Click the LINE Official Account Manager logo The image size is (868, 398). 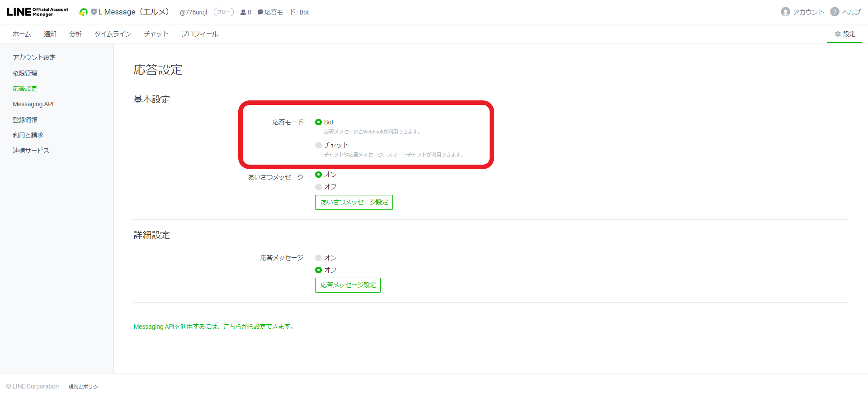pyautogui.click(x=38, y=12)
